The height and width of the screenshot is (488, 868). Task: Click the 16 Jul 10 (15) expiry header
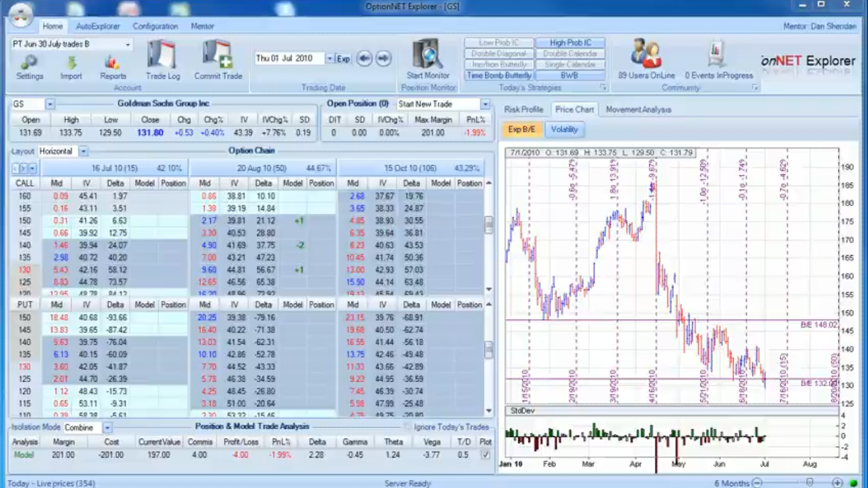pos(114,168)
